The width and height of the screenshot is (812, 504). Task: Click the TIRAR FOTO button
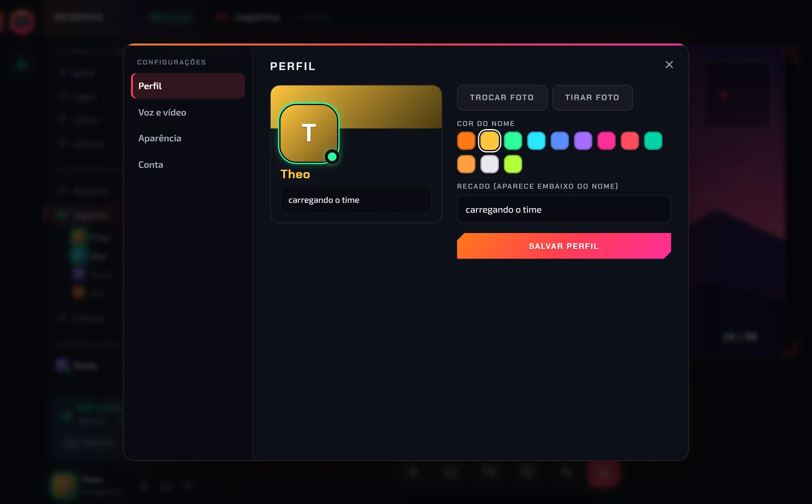click(592, 98)
